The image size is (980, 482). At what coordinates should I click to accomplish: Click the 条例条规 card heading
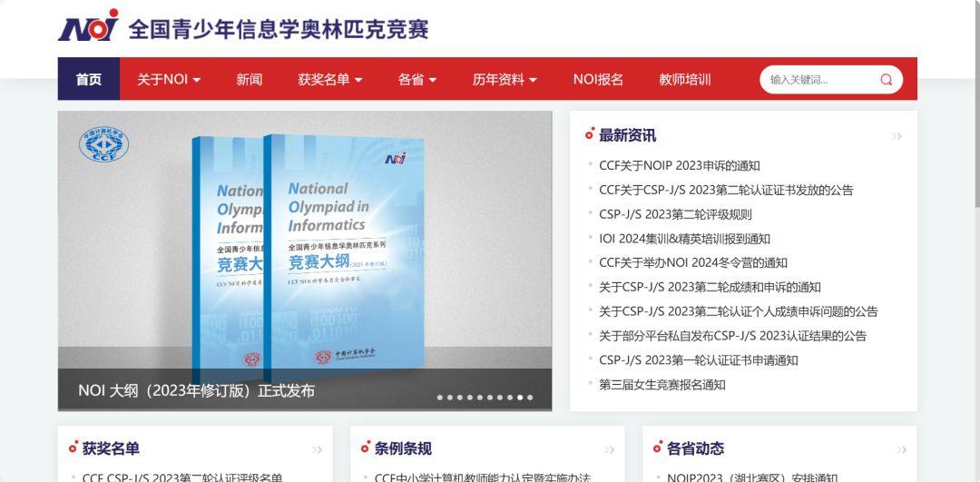tap(403, 448)
